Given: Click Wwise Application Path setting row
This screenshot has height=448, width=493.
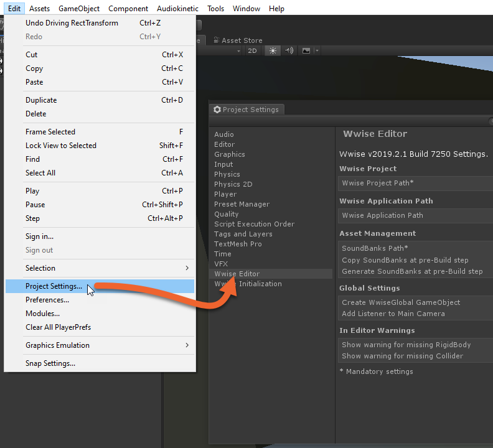Looking at the screenshot, I should pyautogui.click(x=416, y=215).
